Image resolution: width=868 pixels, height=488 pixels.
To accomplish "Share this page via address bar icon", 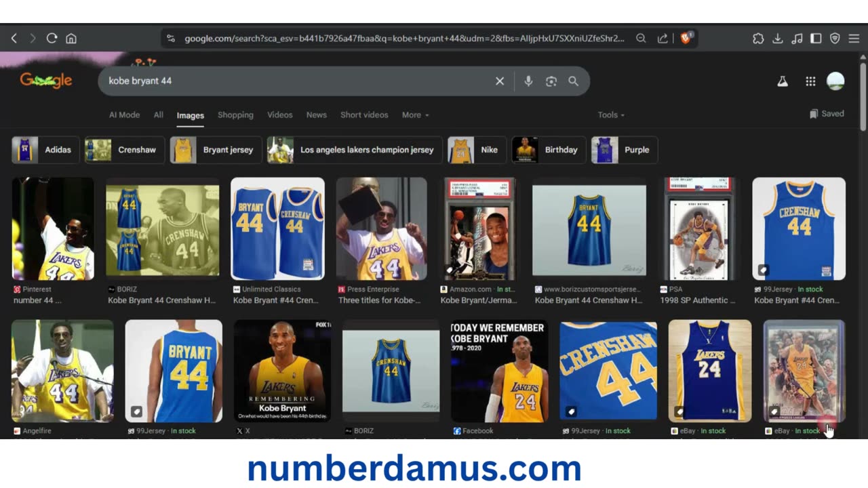I will click(663, 39).
